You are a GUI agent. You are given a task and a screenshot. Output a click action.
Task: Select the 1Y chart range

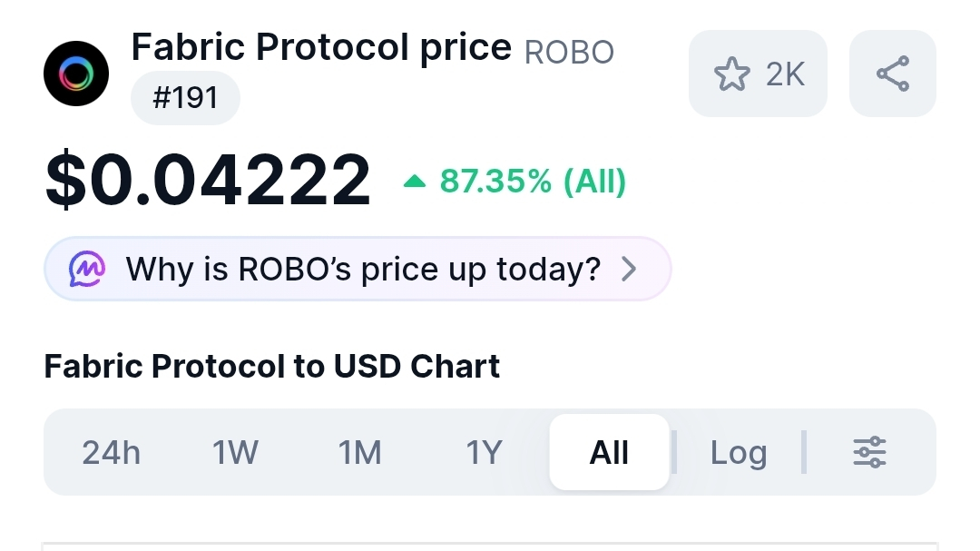pyautogui.click(x=484, y=452)
